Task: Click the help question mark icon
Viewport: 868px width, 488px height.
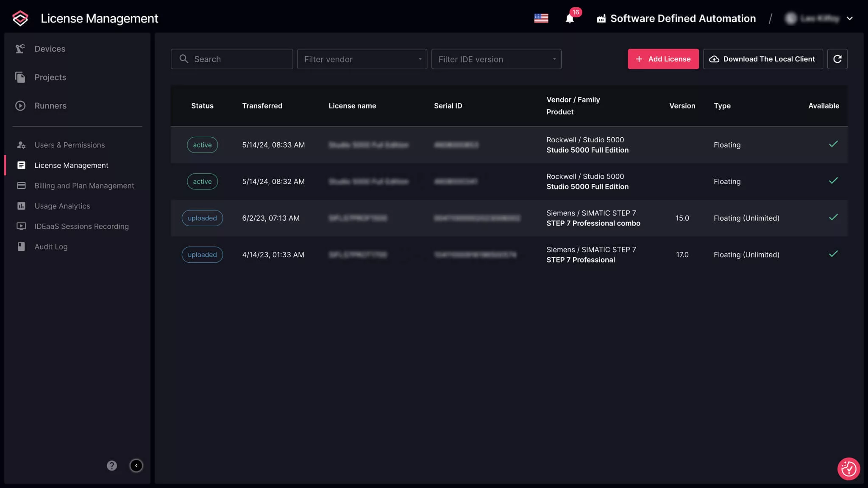Action: pos(111,466)
